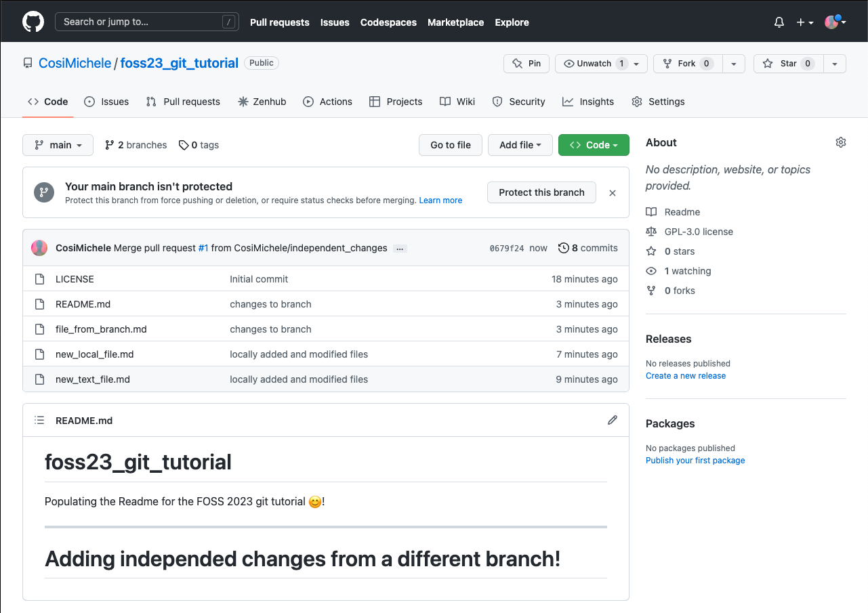Open Explore in top navigation

512,22
